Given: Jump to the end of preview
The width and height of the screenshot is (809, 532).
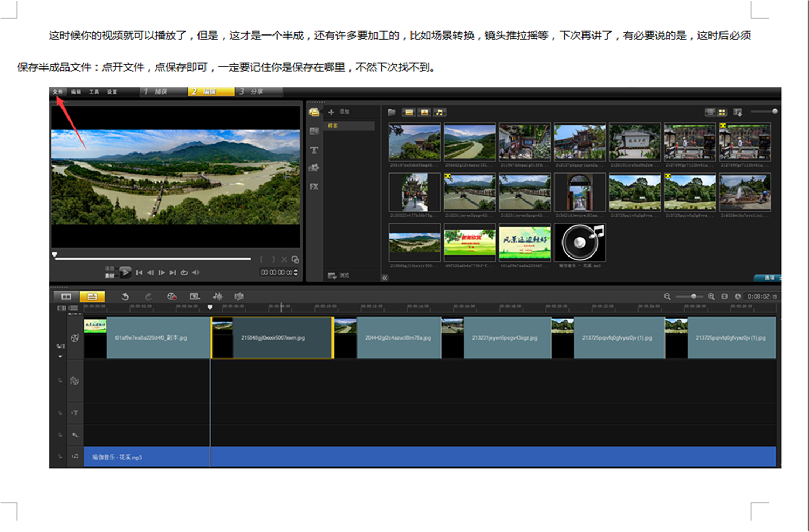Looking at the screenshot, I should point(173,273).
